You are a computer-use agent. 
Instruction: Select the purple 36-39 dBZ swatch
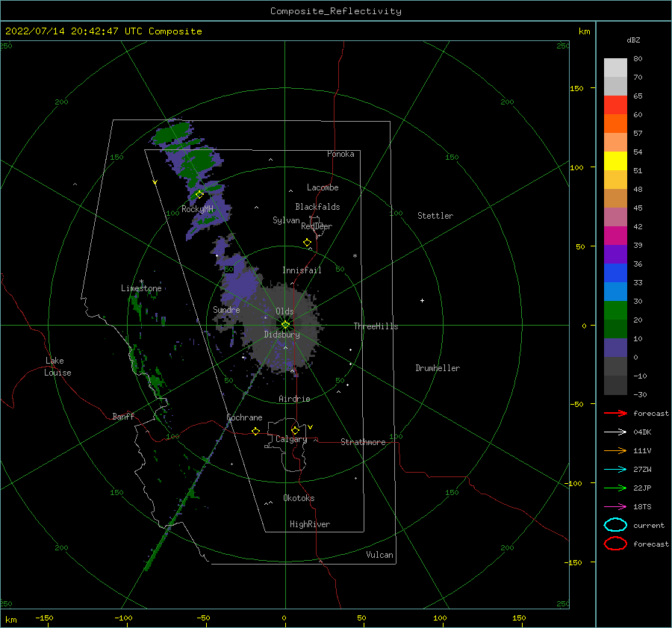pyautogui.click(x=615, y=254)
